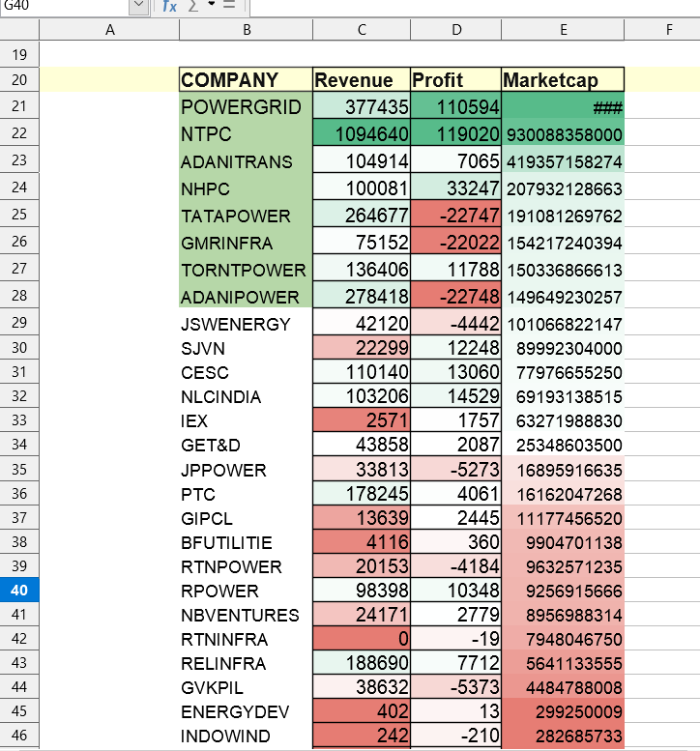Select row 33 header

click(x=19, y=420)
